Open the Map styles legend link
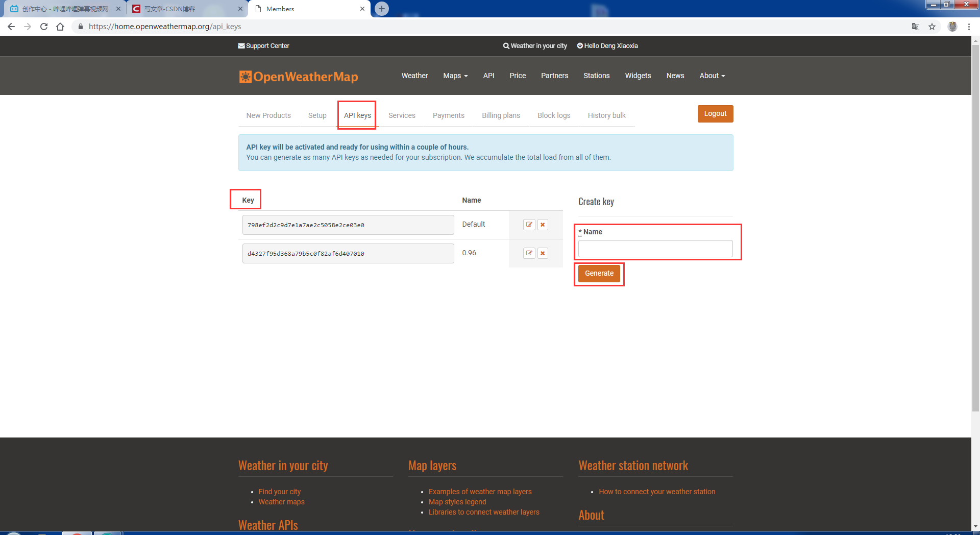The height and width of the screenshot is (535, 980). (457, 502)
